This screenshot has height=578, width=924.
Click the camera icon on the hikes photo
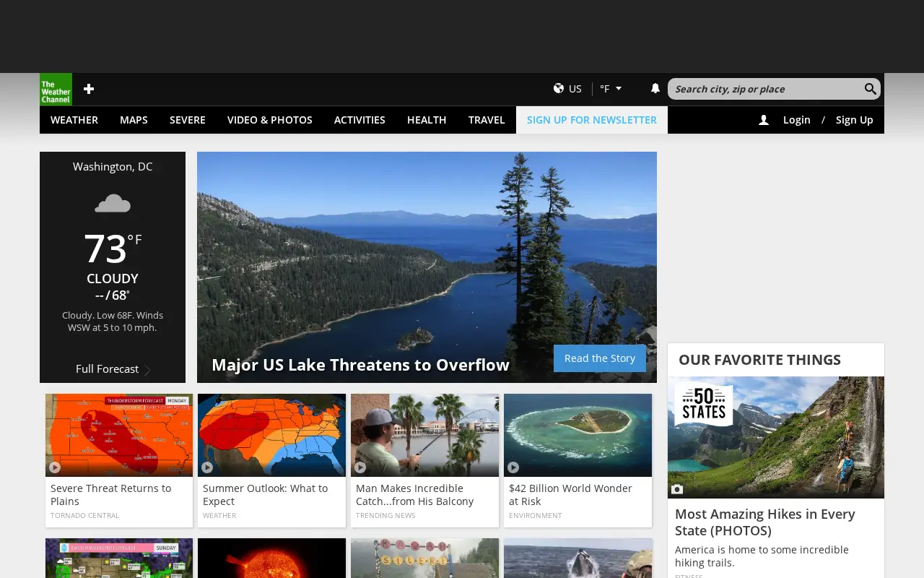pos(677,489)
